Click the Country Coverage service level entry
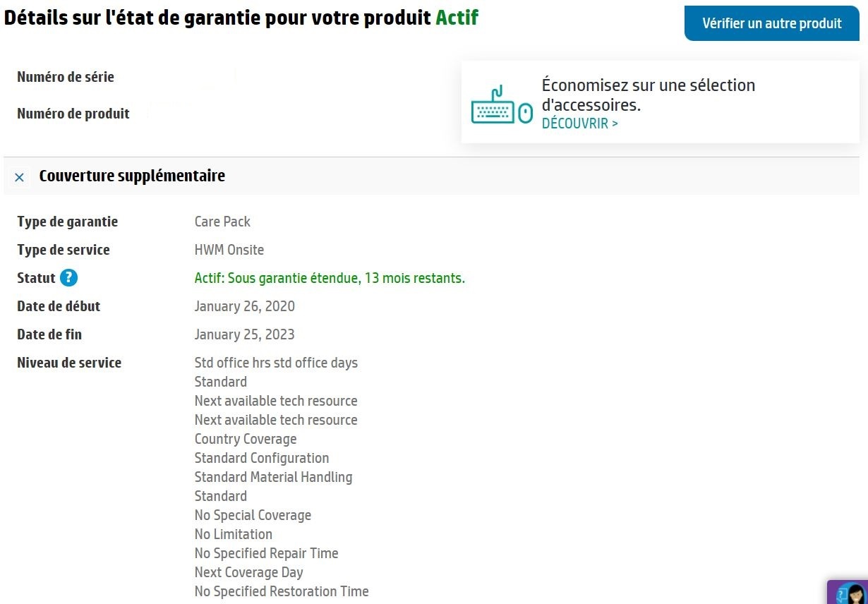The image size is (868, 604). pyautogui.click(x=245, y=439)
